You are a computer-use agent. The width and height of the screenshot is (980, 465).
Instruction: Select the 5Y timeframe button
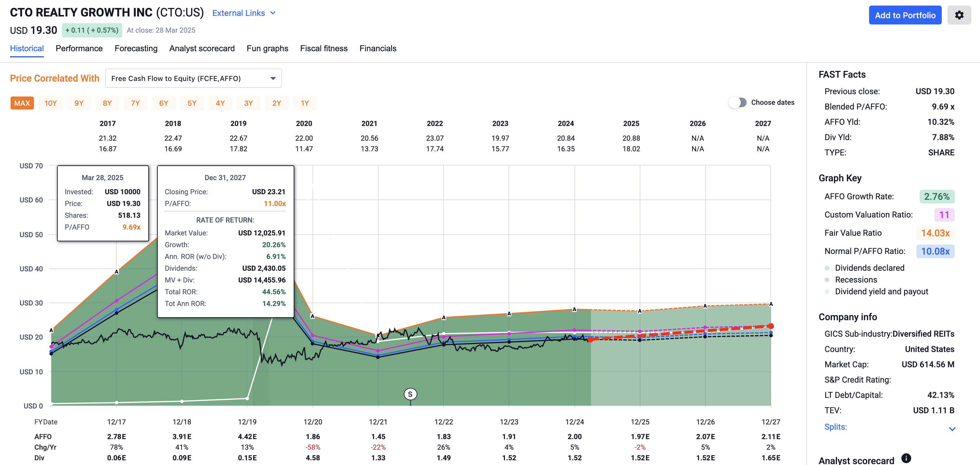tap(192, 103)
